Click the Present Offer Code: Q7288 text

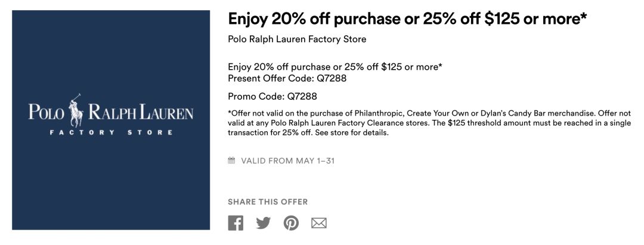coord(287,78)
